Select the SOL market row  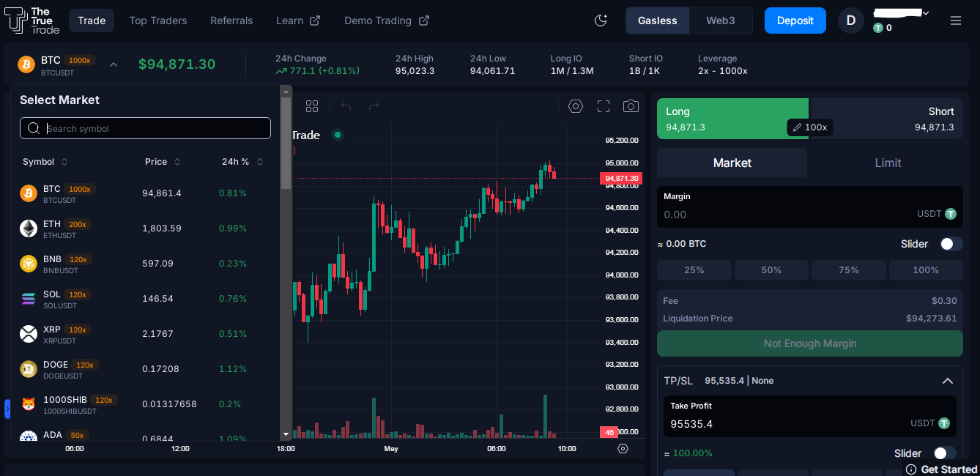[x=145, y=299]
